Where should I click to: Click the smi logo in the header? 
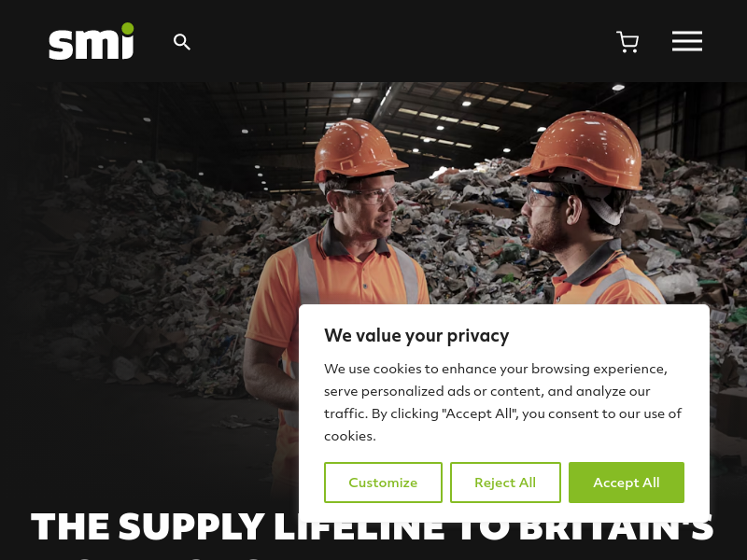pyautogui.click(x=91, y=41)
